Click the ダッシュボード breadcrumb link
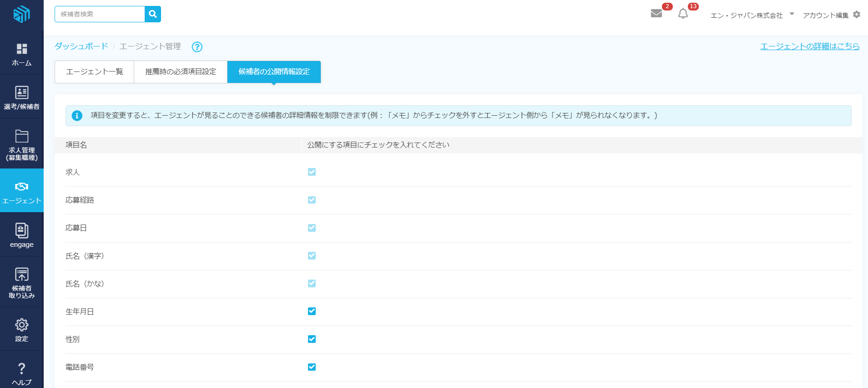This screenshot has height=388, width=868. click(81, 46)
